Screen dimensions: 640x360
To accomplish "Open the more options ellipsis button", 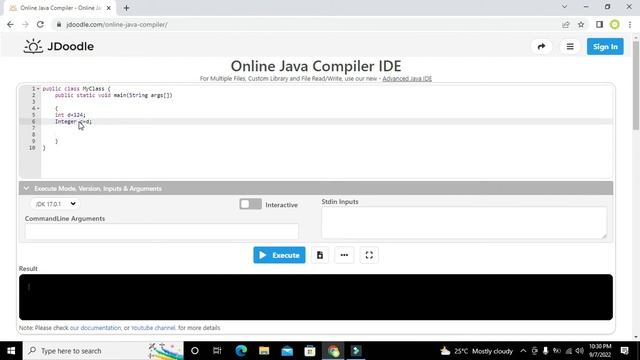I will 344,255.
